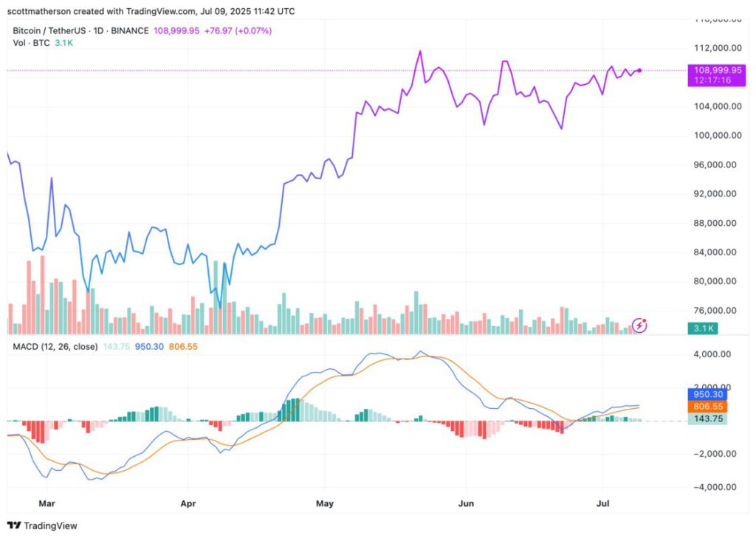Select the Jul label on time axis
756x538 pixels.
tap(602, 503)
